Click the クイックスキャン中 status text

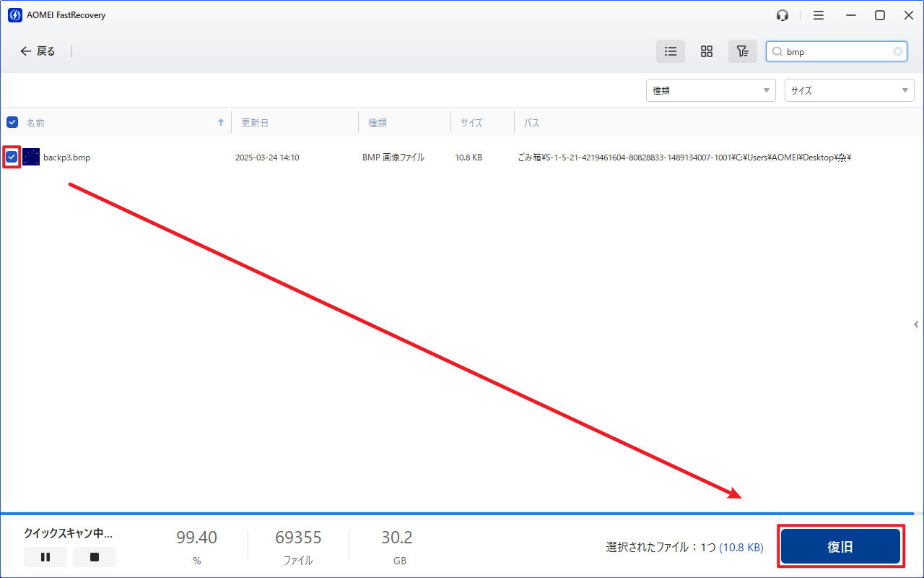[68, 534]
